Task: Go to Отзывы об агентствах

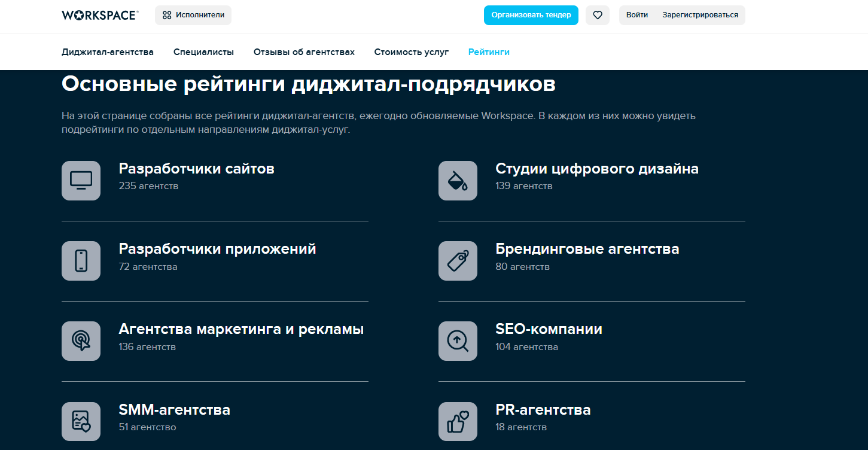Action: (304, 52)
